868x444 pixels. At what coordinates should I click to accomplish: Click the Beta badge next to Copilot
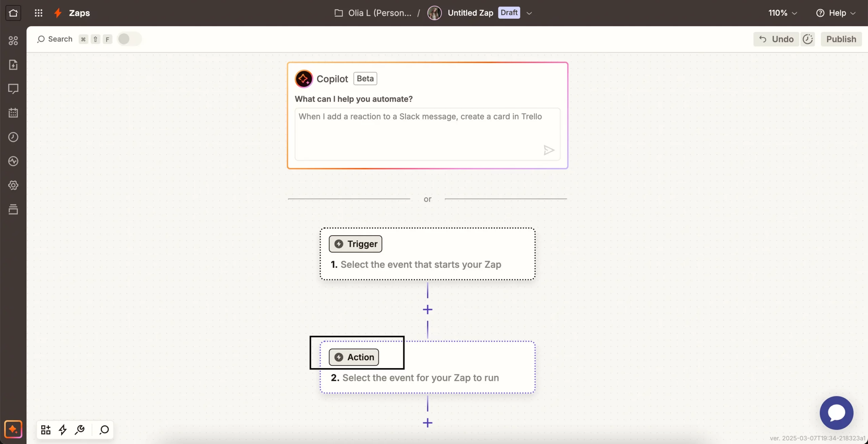[x=365, y=79]
